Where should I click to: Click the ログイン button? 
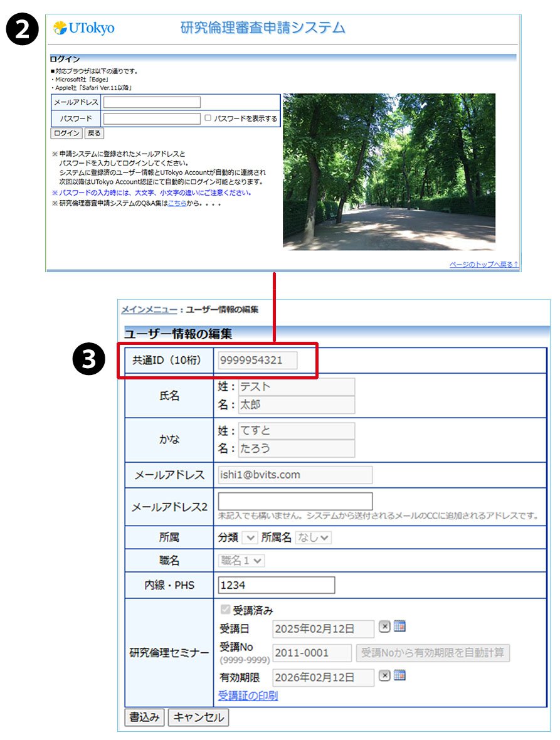pyautogui.click(x=66, y=133)
